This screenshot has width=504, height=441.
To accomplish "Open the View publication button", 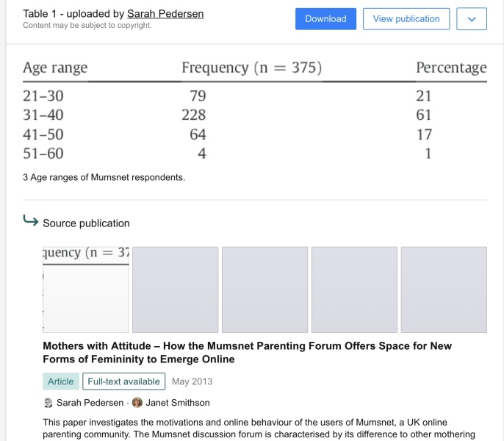I will point(406,19).
